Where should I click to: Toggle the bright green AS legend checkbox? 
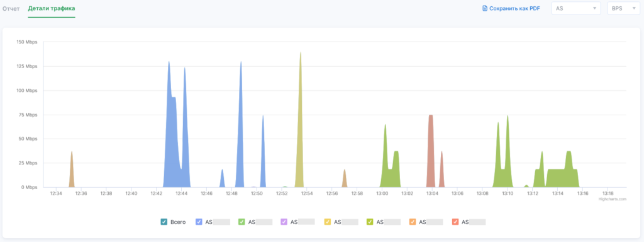pos(242,222)
